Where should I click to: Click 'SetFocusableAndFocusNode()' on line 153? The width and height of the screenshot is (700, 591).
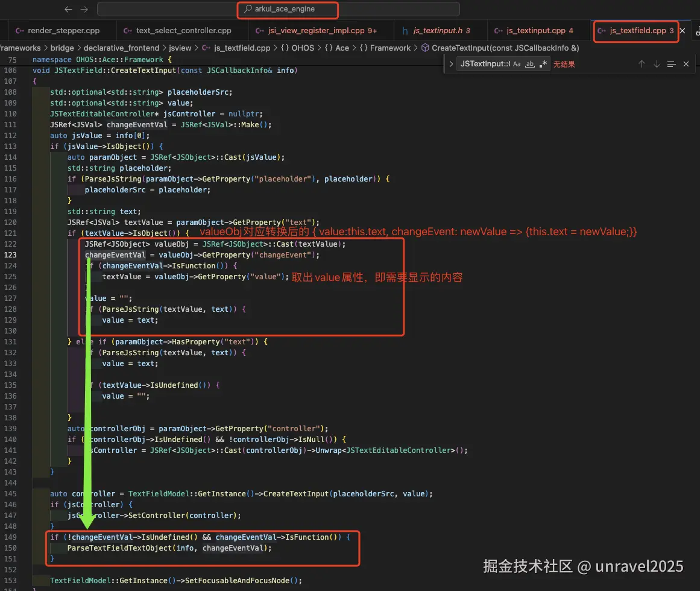[242, 581]
